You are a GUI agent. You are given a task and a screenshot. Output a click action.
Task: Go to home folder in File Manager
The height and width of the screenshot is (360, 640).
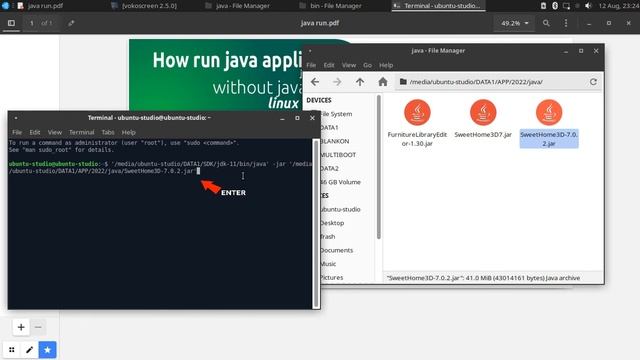click(382, 82)
